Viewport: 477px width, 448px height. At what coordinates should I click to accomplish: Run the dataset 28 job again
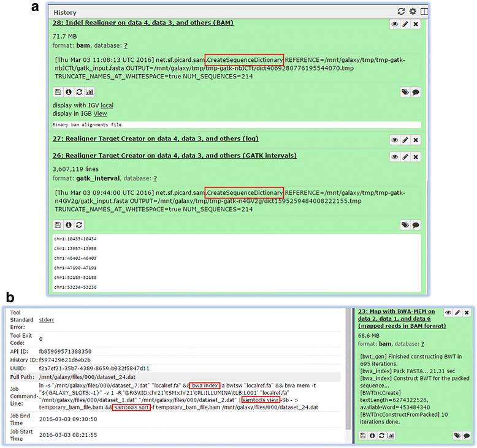[x=79, y=92]
